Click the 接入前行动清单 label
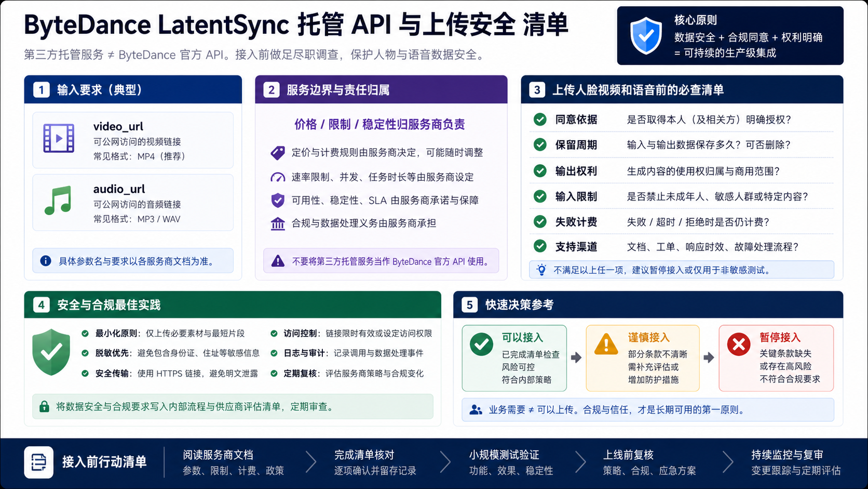This screenshot has width=868, height=489. (x=104, y=462)
